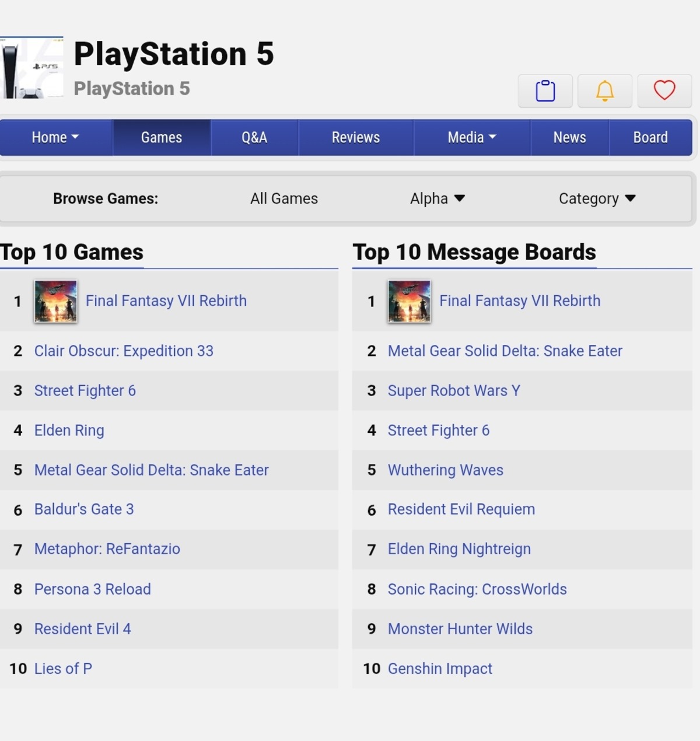Open Genshin Impact message board

tap(440, 669)
